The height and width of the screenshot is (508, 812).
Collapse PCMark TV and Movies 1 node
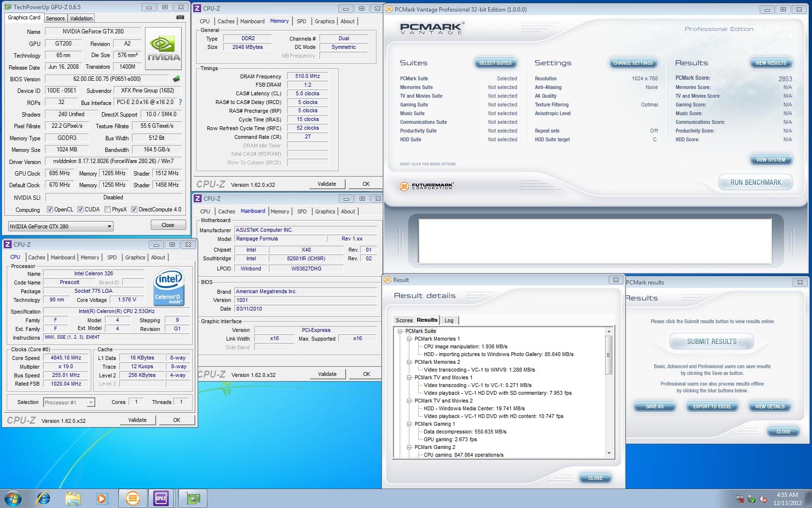point(409,377)
